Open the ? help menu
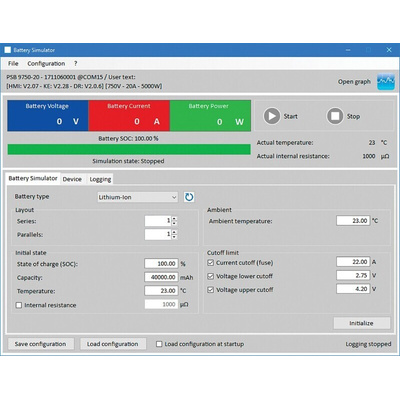This screenshot has width=400, height=400. point(76,63)
